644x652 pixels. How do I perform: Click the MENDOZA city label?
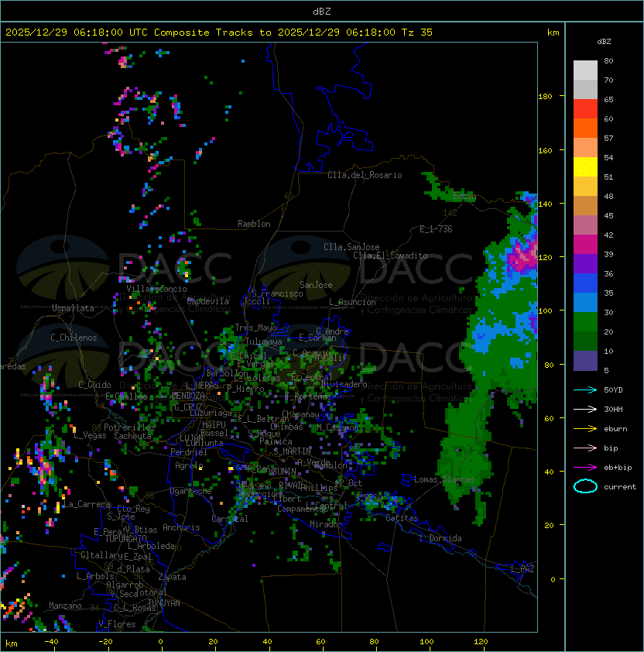(x=188, y=396)
